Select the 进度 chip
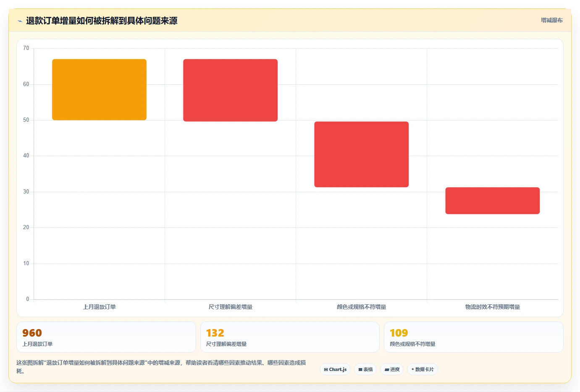580x392 pixels. tap(392, 369)
